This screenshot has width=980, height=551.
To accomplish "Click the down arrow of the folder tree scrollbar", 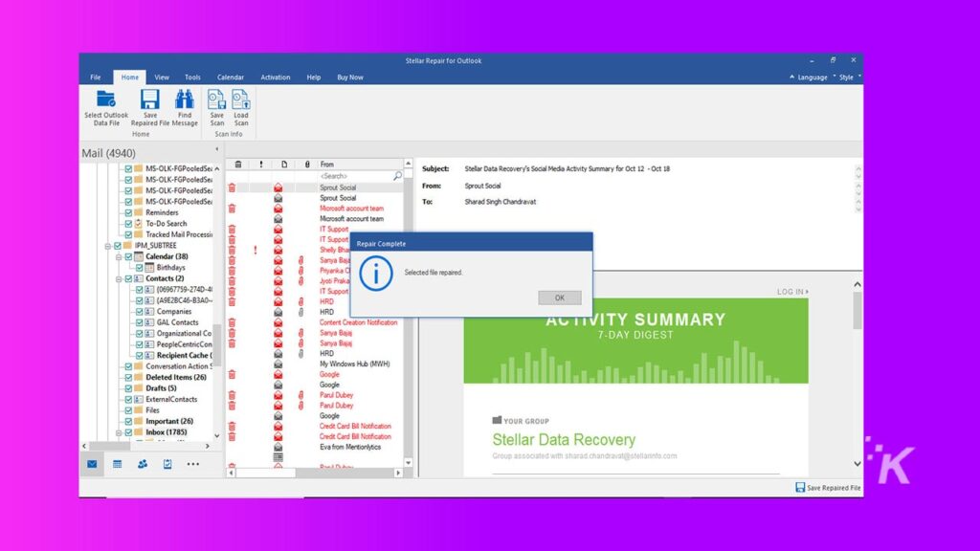I will pyautogui.click(x=217, y=436).
